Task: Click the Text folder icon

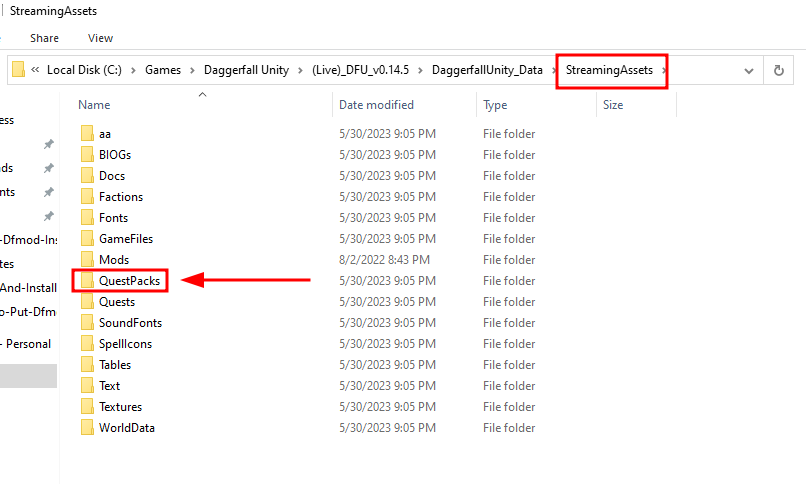Action: pos(87,386)
